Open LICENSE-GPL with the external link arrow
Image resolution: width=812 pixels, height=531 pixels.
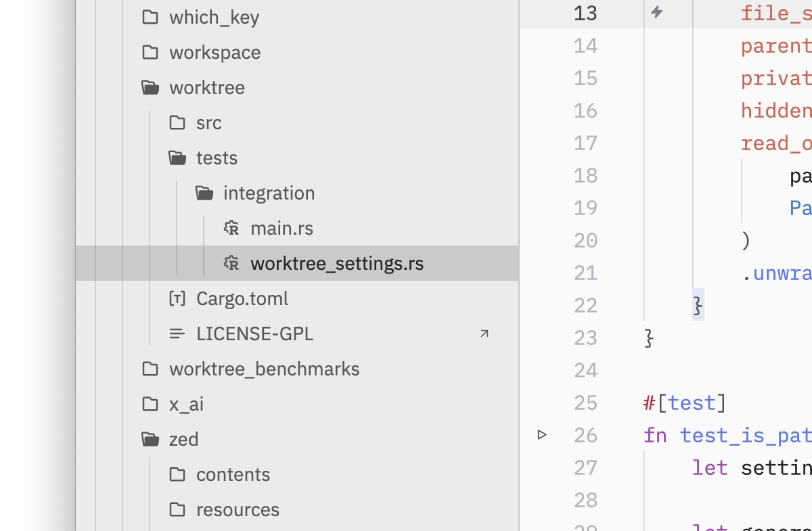(484, 333)
